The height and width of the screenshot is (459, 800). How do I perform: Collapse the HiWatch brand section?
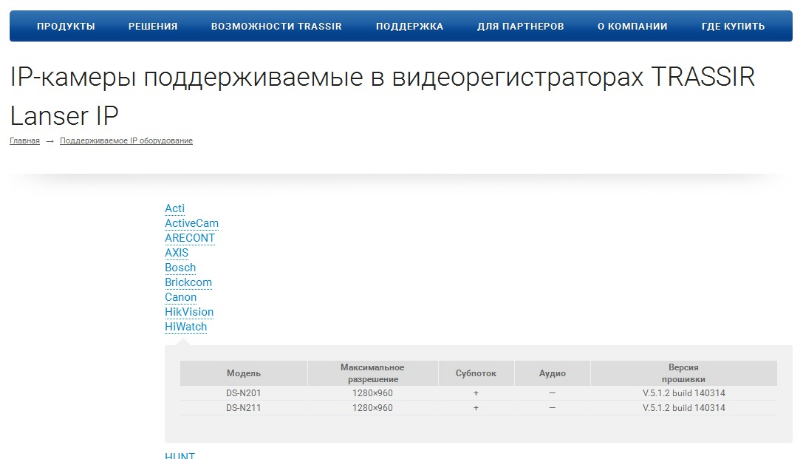coord(186,326)
